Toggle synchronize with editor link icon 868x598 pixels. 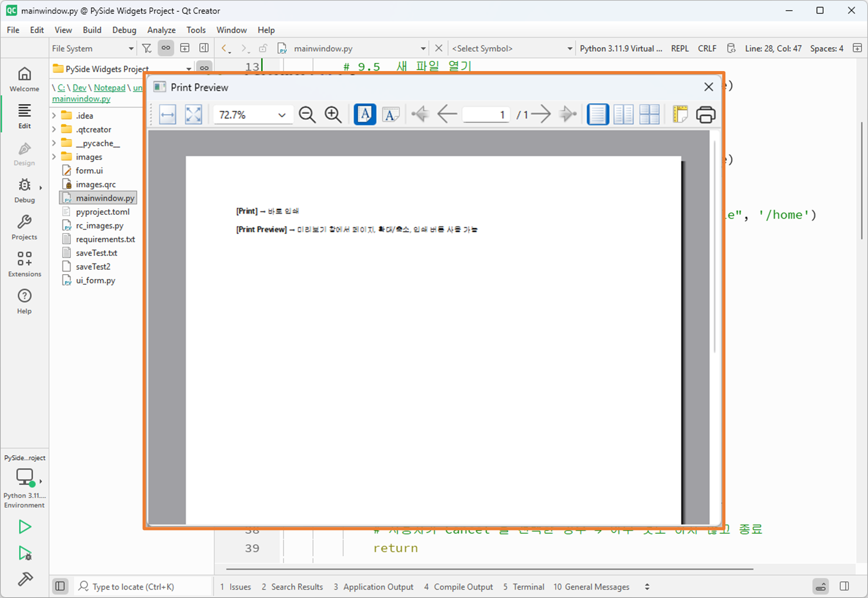click(x=166, y=48)
